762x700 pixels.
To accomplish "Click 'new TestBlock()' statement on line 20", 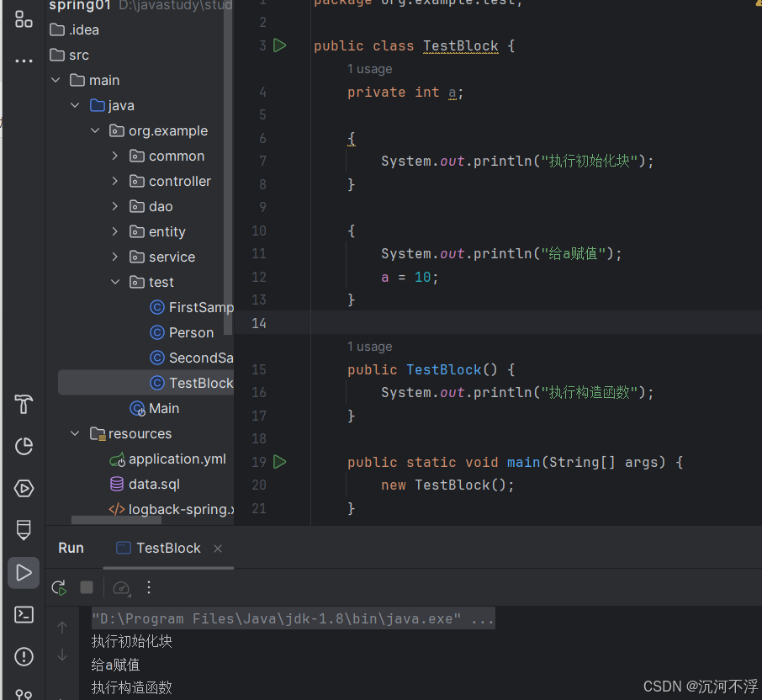I will pyautogui.click(x=447, y=485).
